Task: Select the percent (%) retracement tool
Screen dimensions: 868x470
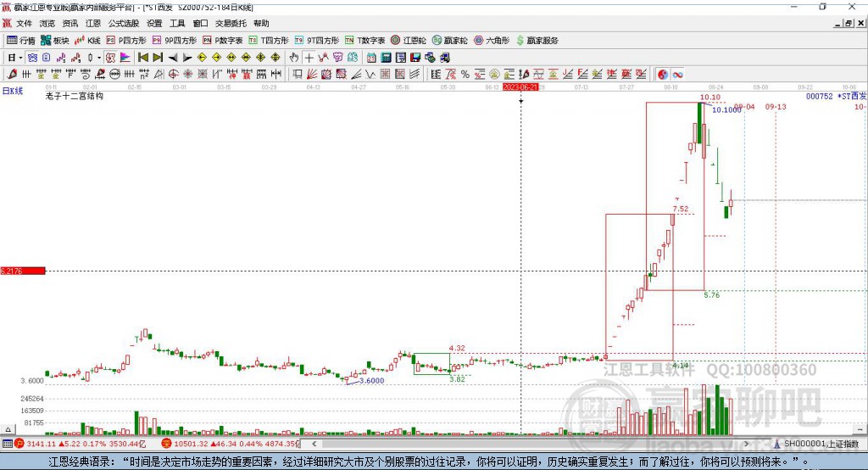Action: point(465,75)
